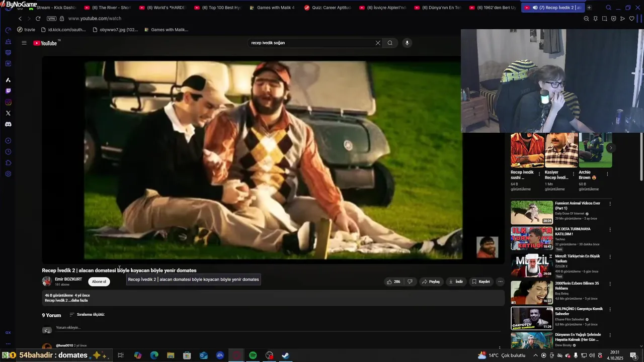644x362 pixels.
Task: Click the Paylaş share button
Action: (x=431, y=282)
